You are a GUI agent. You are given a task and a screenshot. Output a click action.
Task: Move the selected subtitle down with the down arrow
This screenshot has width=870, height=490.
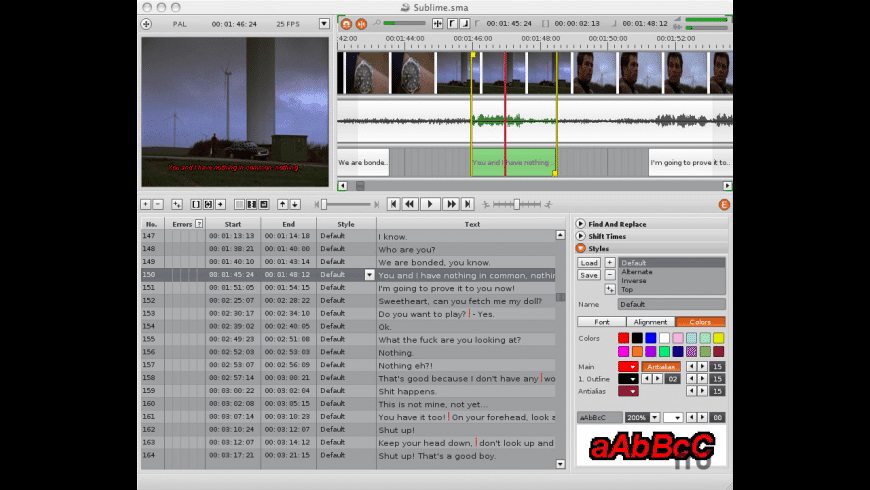click(295, 204)
